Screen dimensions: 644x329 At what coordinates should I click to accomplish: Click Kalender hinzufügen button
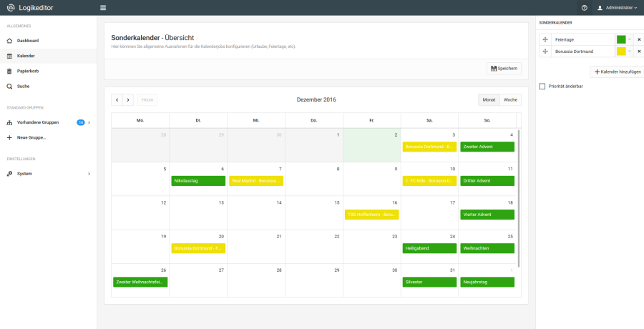pyautogui.click(x=617, y=72)
